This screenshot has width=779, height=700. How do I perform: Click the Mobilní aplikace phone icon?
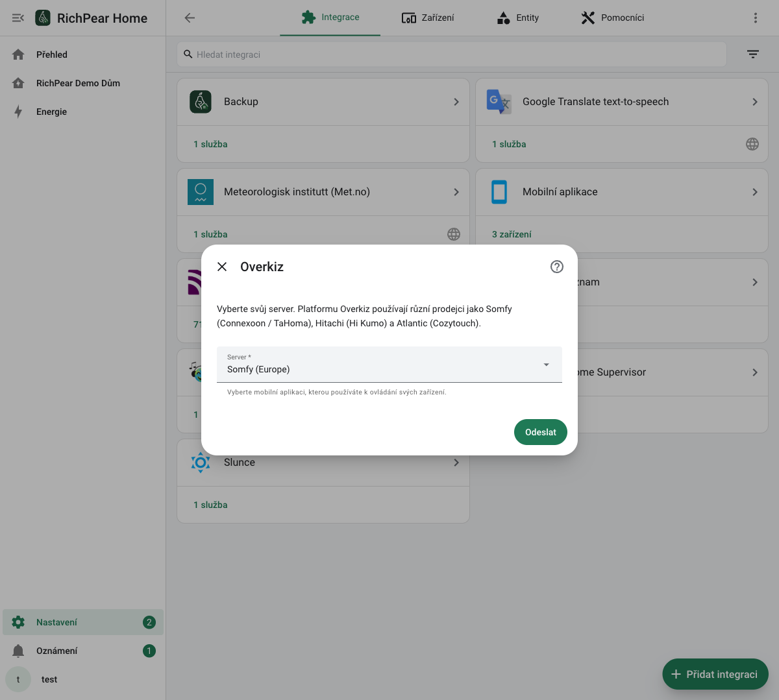[499, 192]
